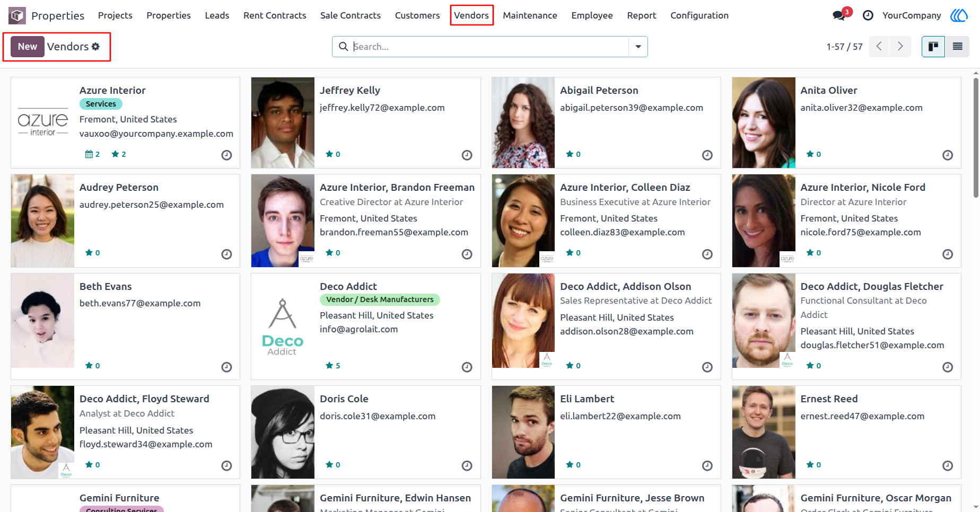Click the star rating 5 on Deco Addict

pyautogui.click(x=333, y=366)
